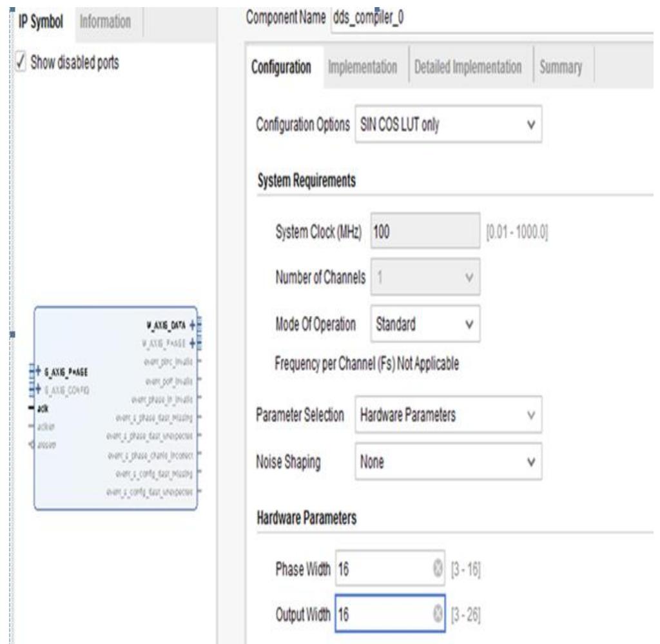Expand the M_AXIS_PHASE interface plus icon
This screenshot has width=660, height=644.
click(x=193, y=344)
